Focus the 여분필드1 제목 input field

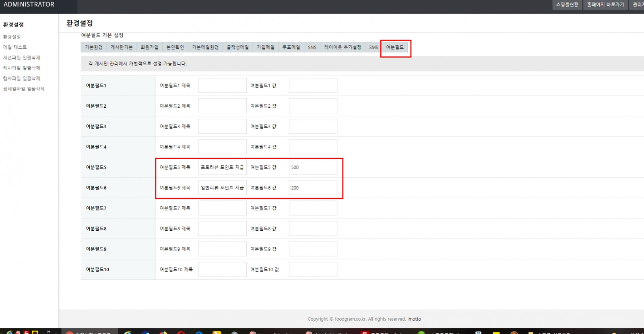[222, 86]
